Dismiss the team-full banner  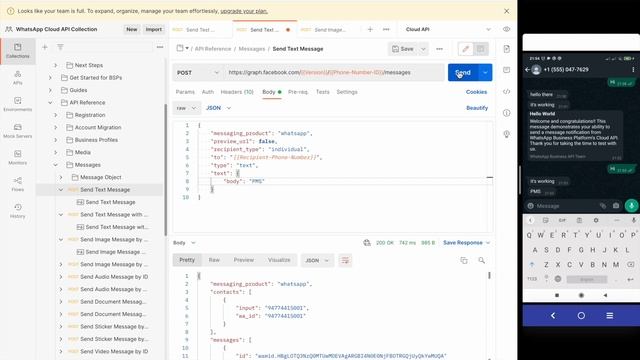click(507, 11)
